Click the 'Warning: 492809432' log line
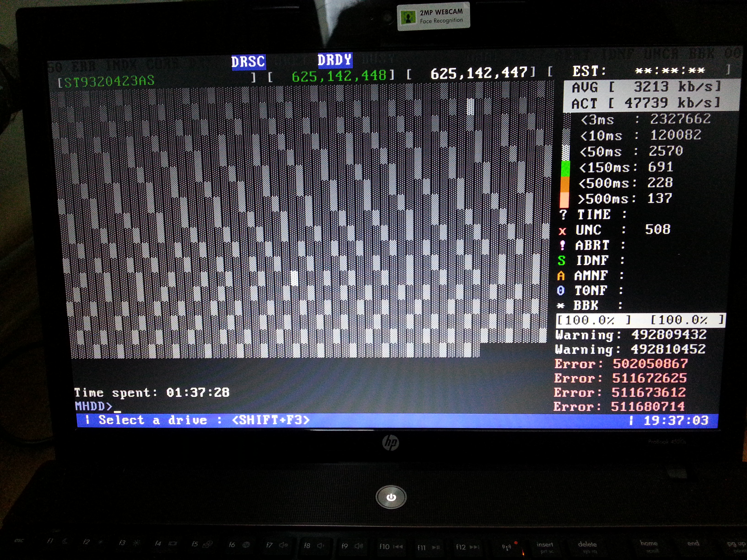747x560 pixels. (631, 335)
